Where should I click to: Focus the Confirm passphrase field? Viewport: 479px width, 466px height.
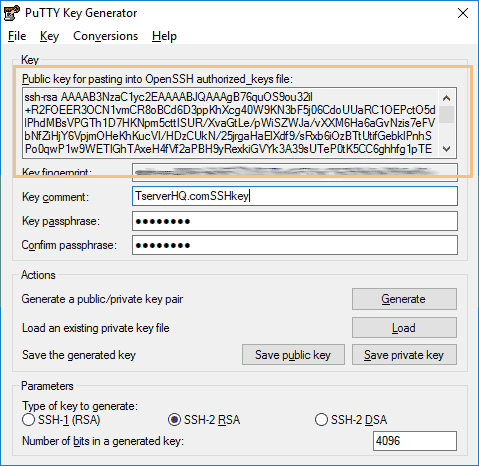tap(295, 245)
